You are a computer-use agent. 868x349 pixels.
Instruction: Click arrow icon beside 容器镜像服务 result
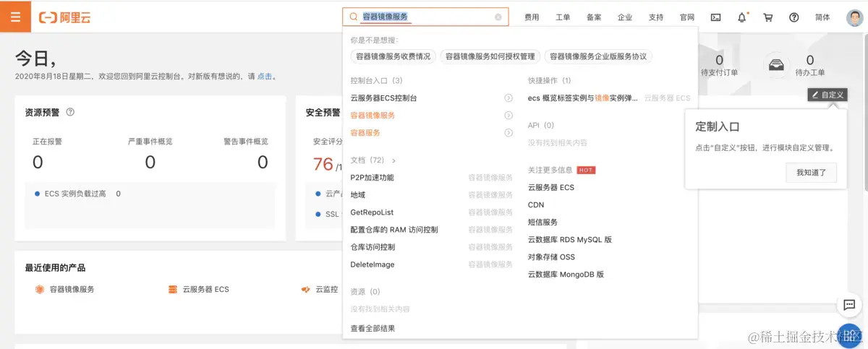[509, 116]
